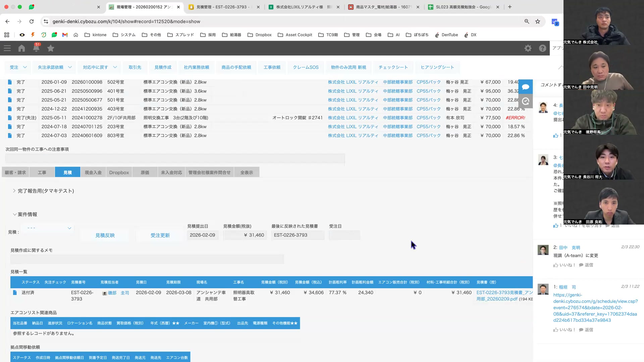The image size is (644, 362).
Task: Open the eye bookmark icon
Action: [22, 35]
